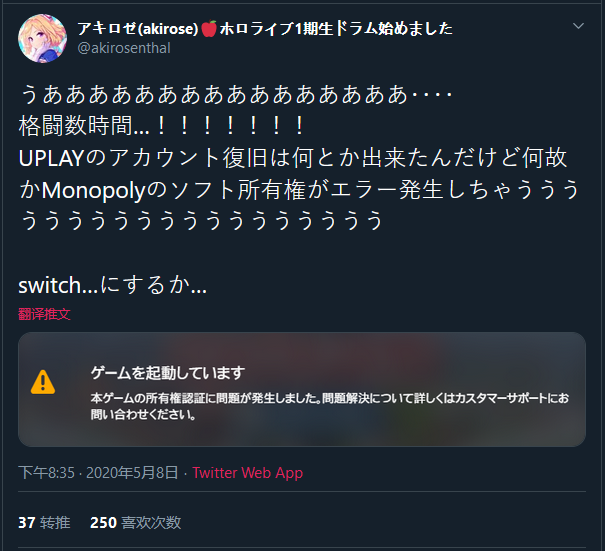Click the word UPLAY in tweet
Image resolution: width=605 pixels, height=551 pixels.
pyautogui.click(x=51, y=158)
